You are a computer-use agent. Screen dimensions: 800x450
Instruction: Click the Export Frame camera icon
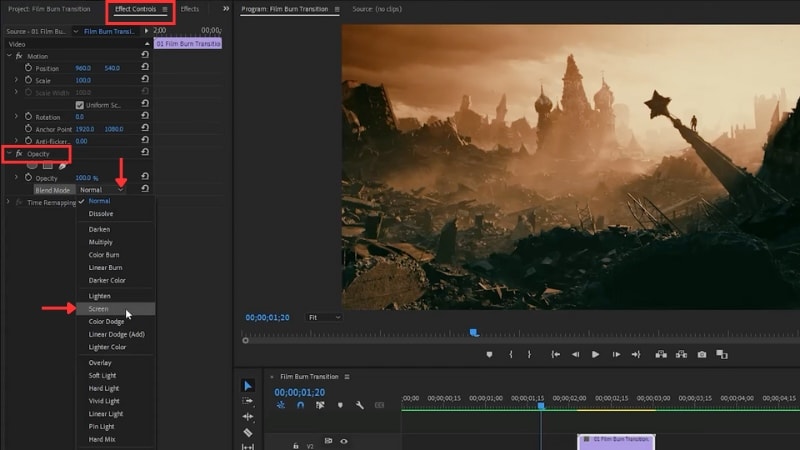702,354
